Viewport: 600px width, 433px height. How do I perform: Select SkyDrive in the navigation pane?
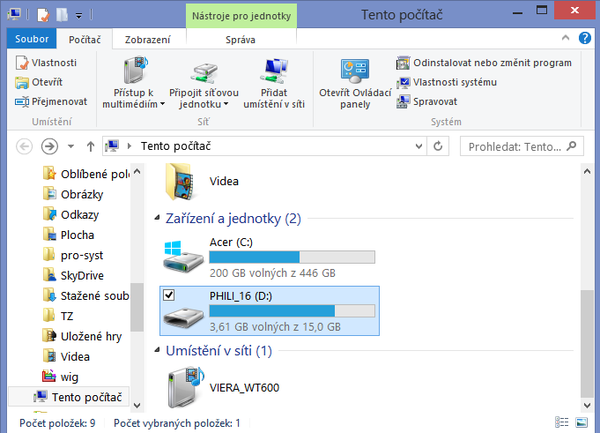[73, 275]
